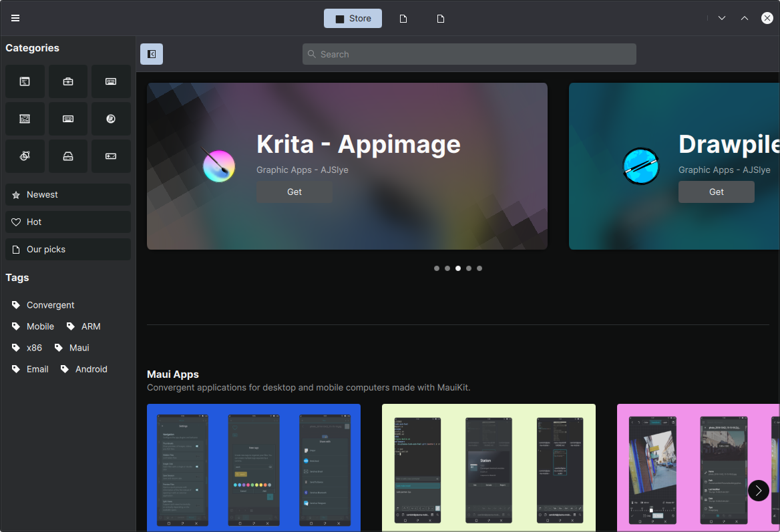Click 'Graphic Apps - AJSlye' under Drawpile
The width and height of the screenshot is (780, 532).
tap(725, 170)
